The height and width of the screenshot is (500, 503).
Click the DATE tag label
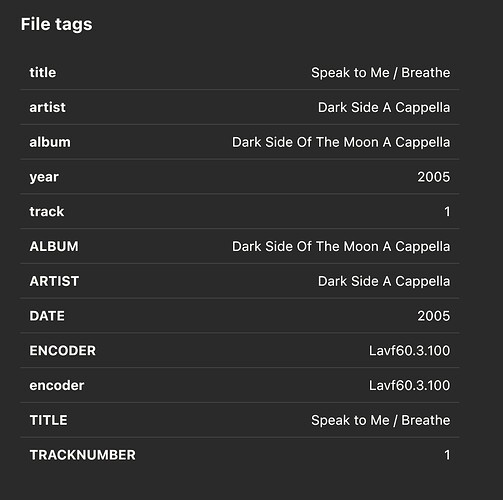47,316
